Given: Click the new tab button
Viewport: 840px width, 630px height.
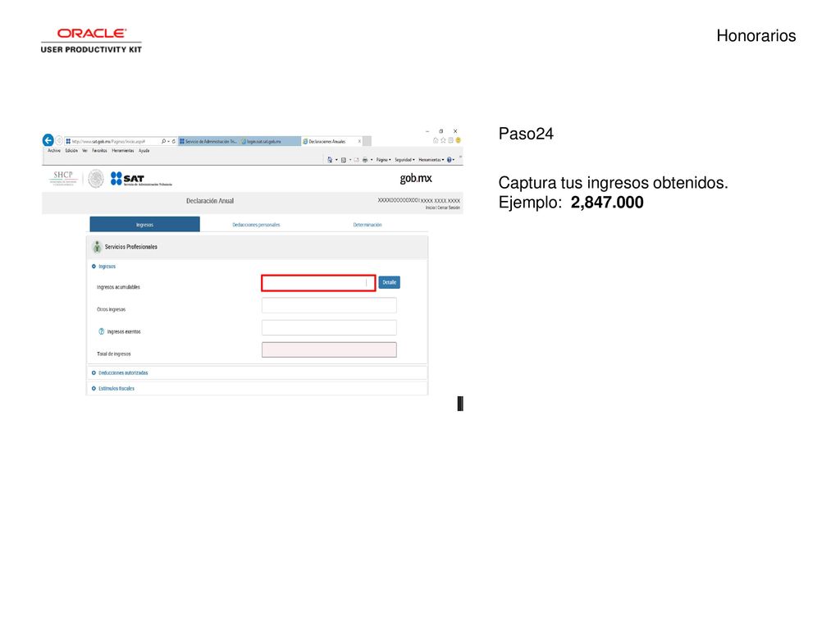Looking at the screenshot, I should tap(367, 141).
